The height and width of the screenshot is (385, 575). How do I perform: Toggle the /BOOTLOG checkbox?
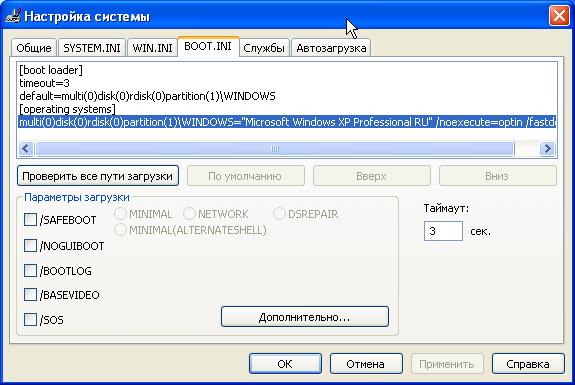[x=30, y=271]
